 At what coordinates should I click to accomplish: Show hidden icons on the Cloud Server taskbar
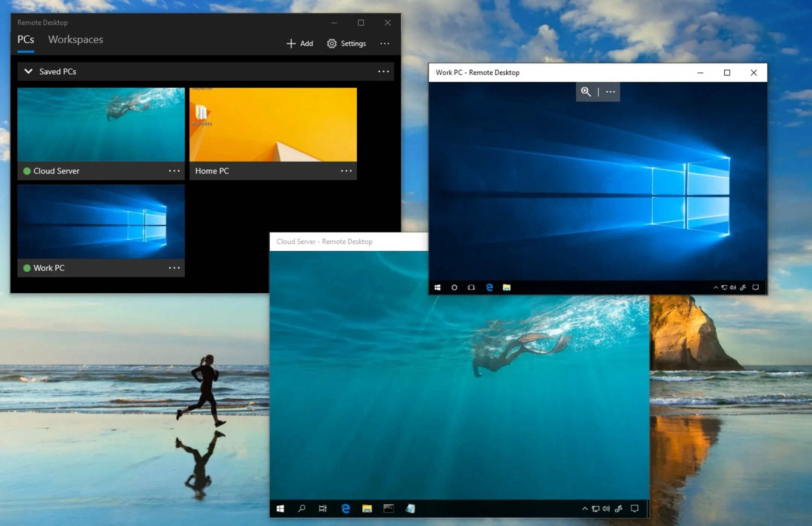[x=585, y=508]
